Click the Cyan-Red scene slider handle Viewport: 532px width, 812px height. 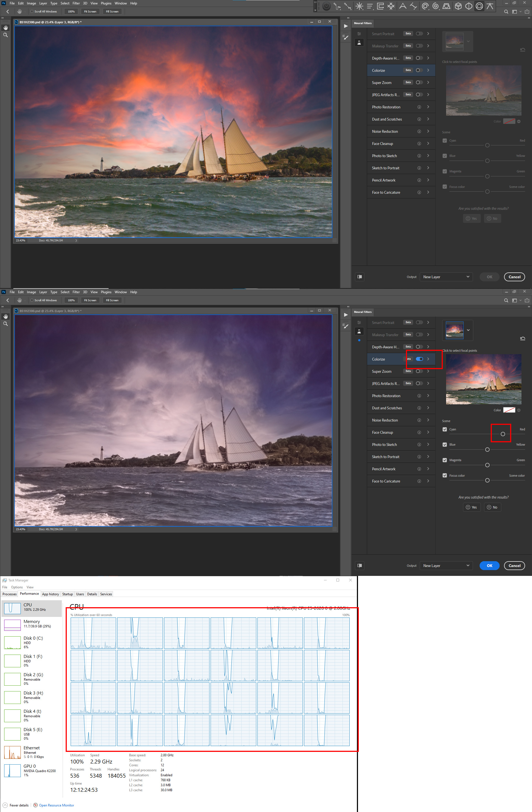click(502, 434)
